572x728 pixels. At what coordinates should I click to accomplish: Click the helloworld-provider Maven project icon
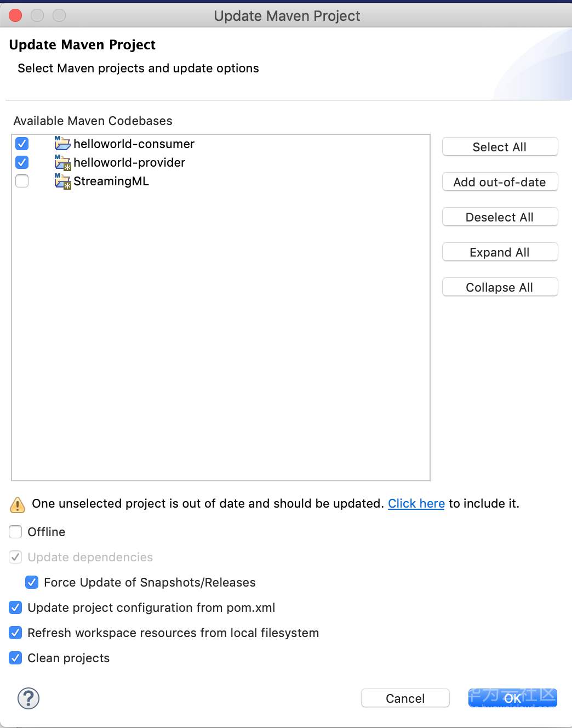62,162
